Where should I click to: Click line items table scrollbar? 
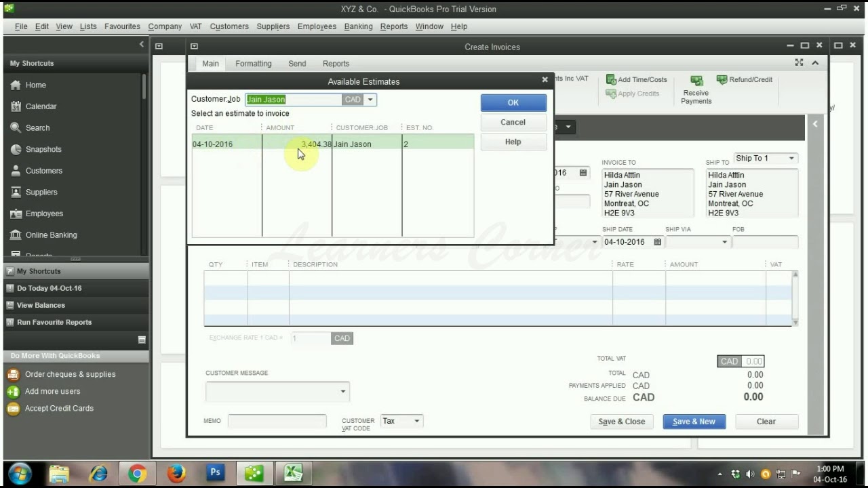tap(795, 298)
